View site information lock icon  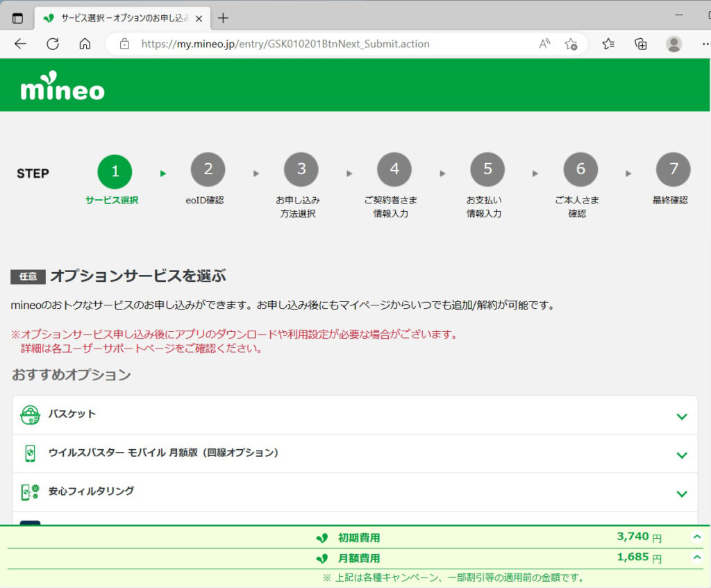pos(124,44)
